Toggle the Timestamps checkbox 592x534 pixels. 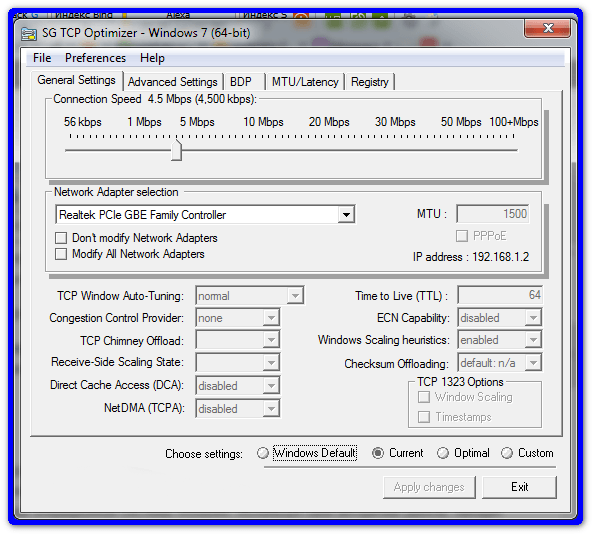tap(424, 417)
